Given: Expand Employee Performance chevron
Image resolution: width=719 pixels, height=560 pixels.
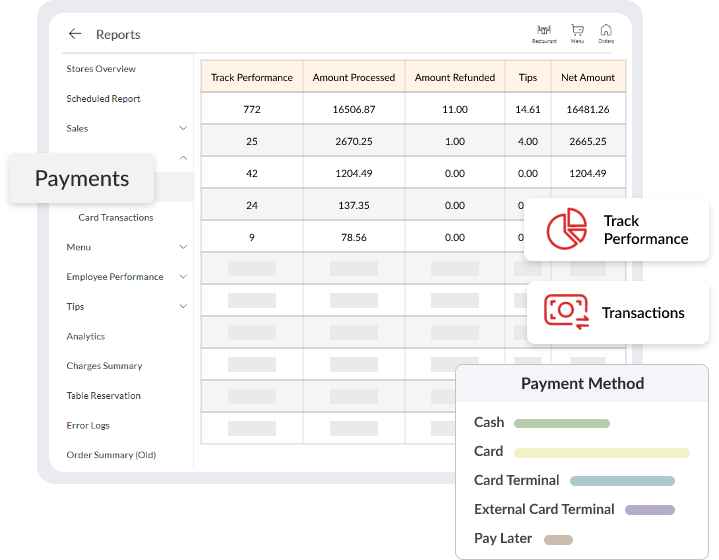Looking at the screenshot, I should (183, 277).
